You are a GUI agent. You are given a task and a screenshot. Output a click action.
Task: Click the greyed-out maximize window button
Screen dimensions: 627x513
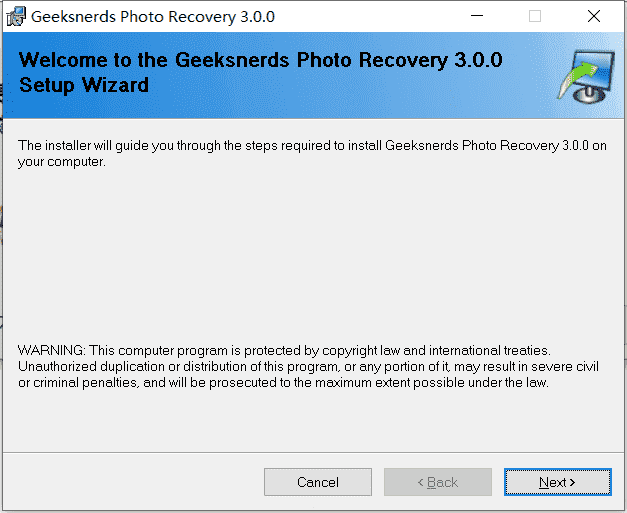click(x=535, y=16)
